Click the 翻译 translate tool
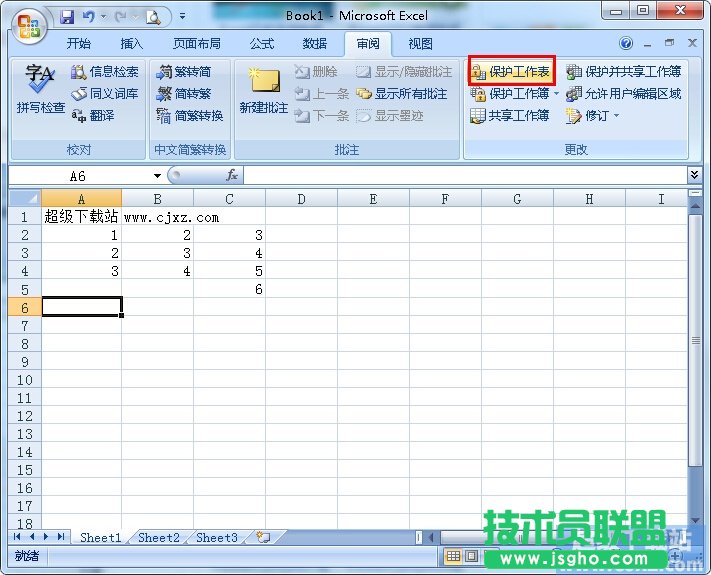 pos(93,116)
